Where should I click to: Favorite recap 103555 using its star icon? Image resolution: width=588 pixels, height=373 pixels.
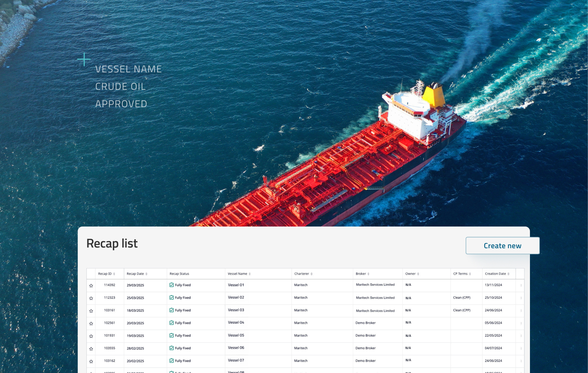[x=91, y=348]
